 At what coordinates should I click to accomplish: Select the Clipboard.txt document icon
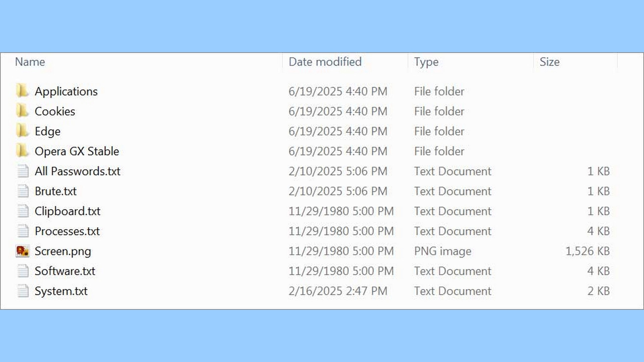[x=23, y=211]
